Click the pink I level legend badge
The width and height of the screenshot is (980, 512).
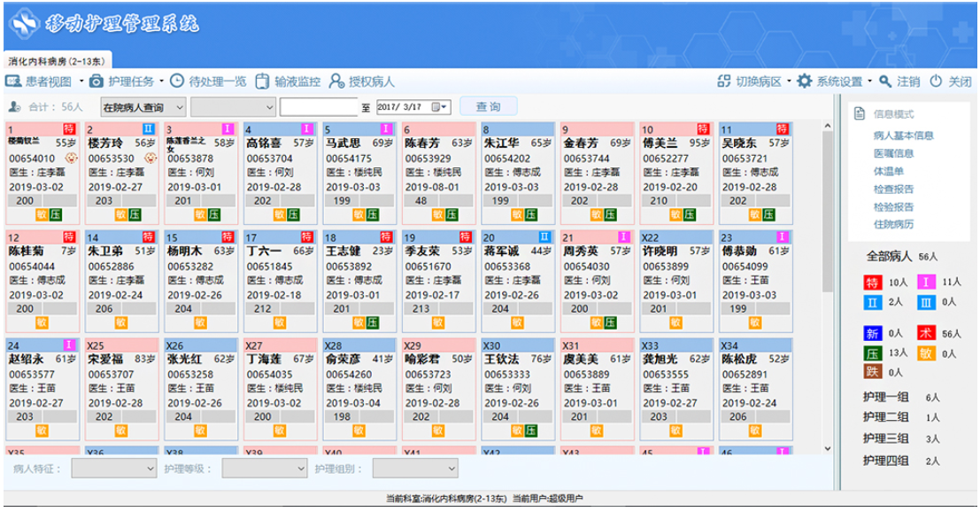(x=926, y=282)
